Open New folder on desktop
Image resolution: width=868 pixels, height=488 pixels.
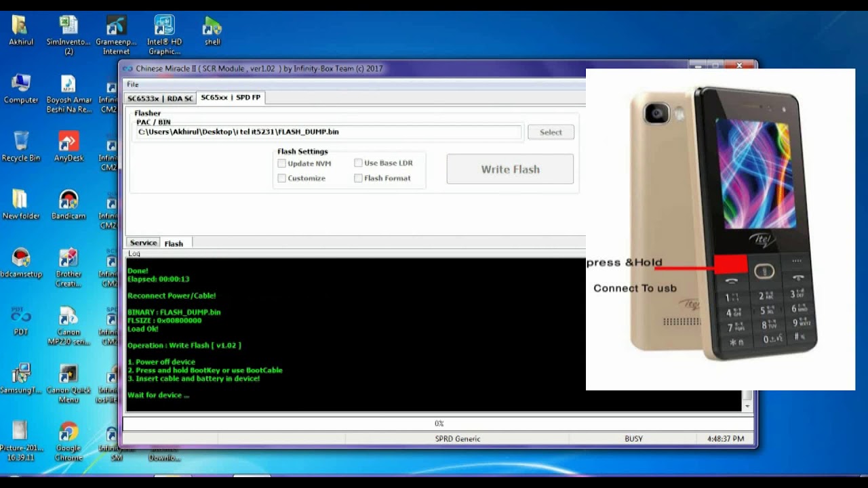click(21, 205)
